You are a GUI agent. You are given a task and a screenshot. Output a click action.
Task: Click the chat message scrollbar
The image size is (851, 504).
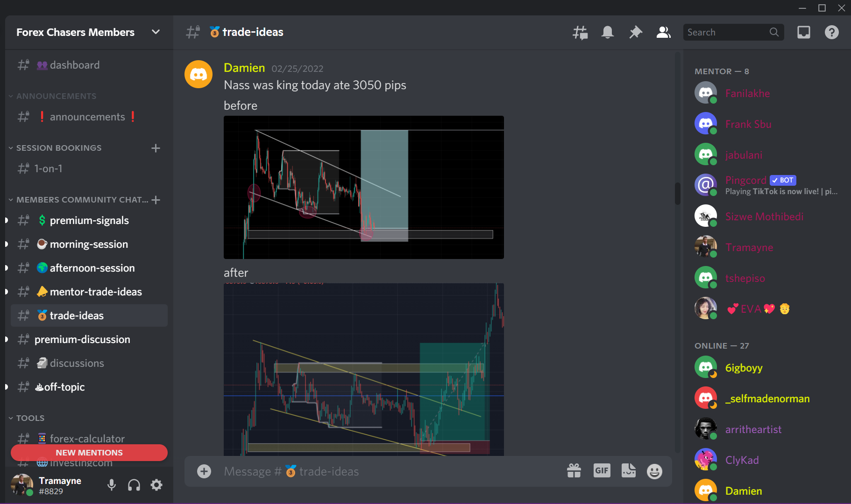click(x=678, y=193)
